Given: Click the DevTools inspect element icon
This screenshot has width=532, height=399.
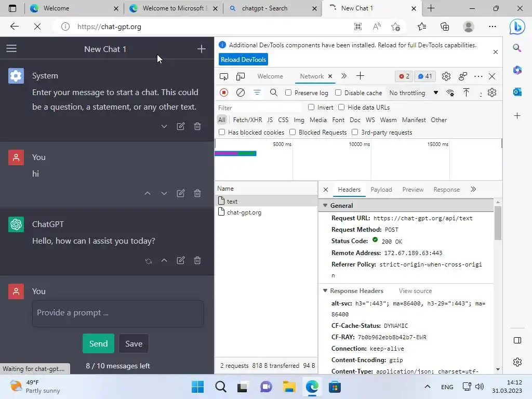Looking at the screenshot, I should [x=224, y=76].
